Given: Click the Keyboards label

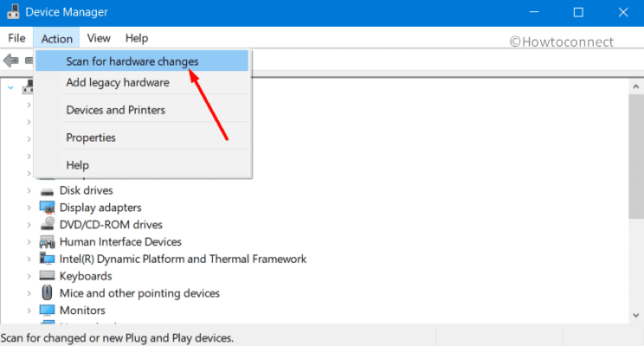Looking at the screenshot, I should (x=86, y=276).
